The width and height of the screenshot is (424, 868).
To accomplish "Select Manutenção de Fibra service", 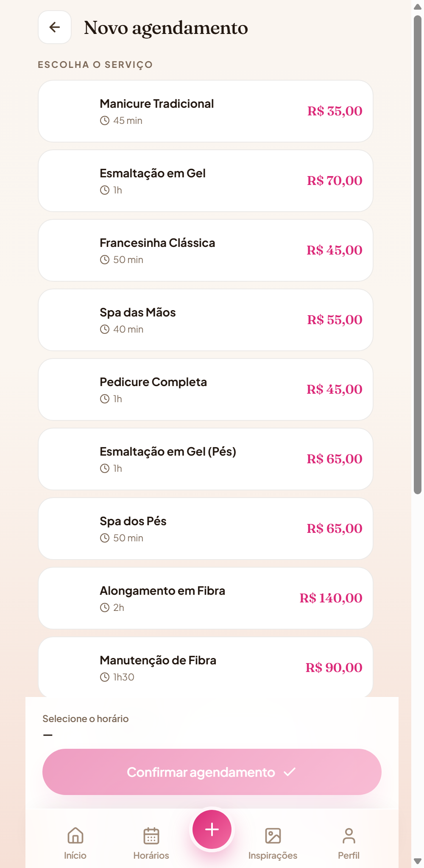I will click(x=206, y=667).
